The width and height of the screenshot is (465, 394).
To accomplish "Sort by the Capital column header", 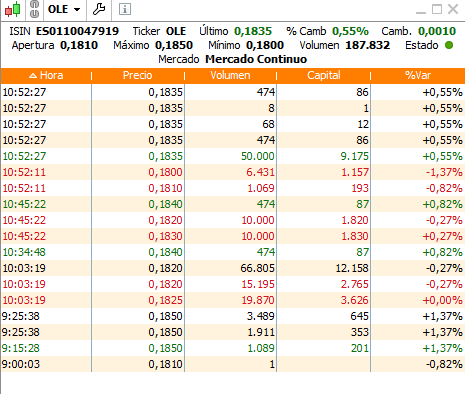I will tap(324, 75).
